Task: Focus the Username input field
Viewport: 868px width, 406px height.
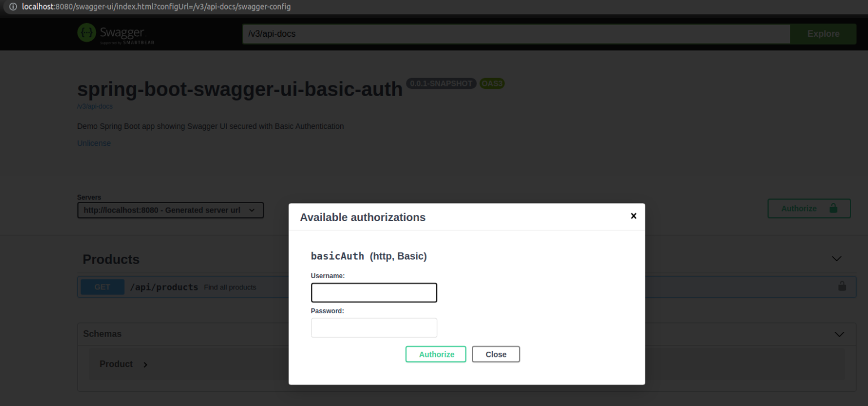Action: pyautogui.click(x=374, y=293)
